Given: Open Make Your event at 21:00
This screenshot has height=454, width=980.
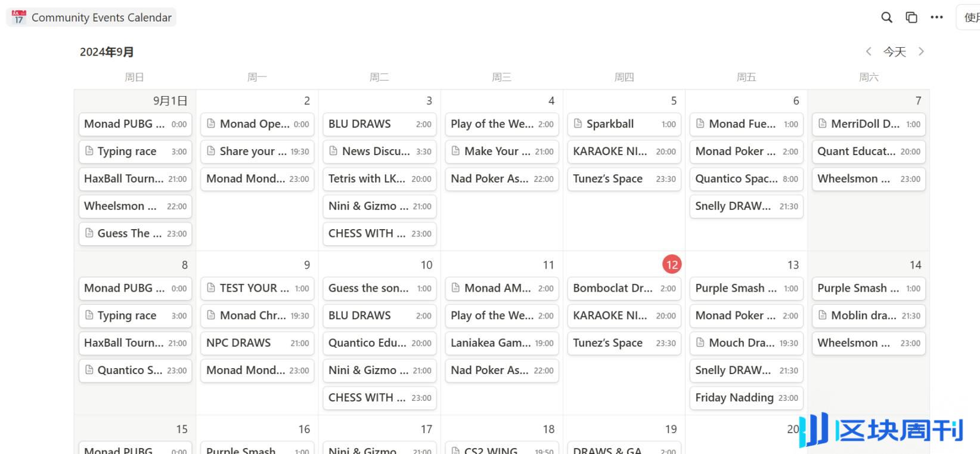Looking at the screenshot, I should [x=502, y=152].
